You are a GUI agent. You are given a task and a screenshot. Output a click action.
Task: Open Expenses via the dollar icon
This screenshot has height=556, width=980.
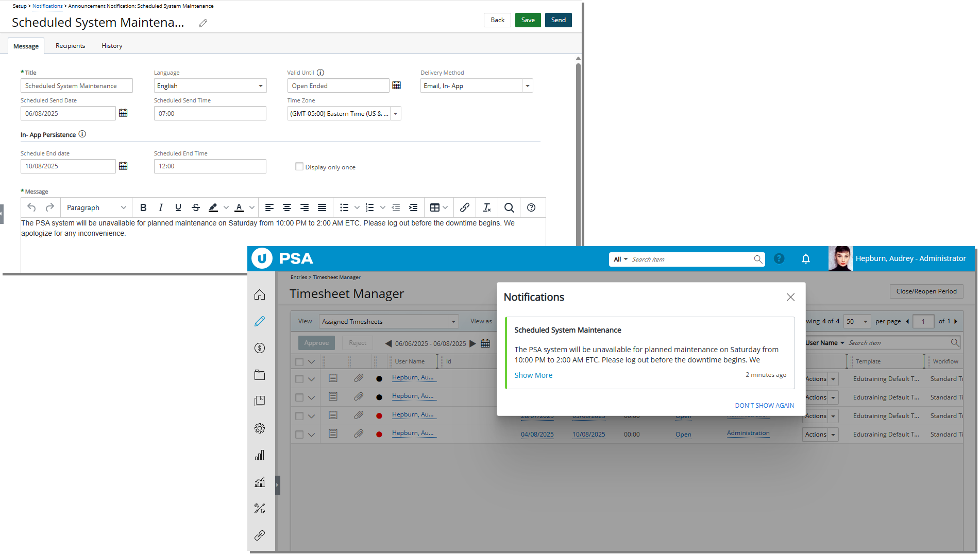coord(260,348)
